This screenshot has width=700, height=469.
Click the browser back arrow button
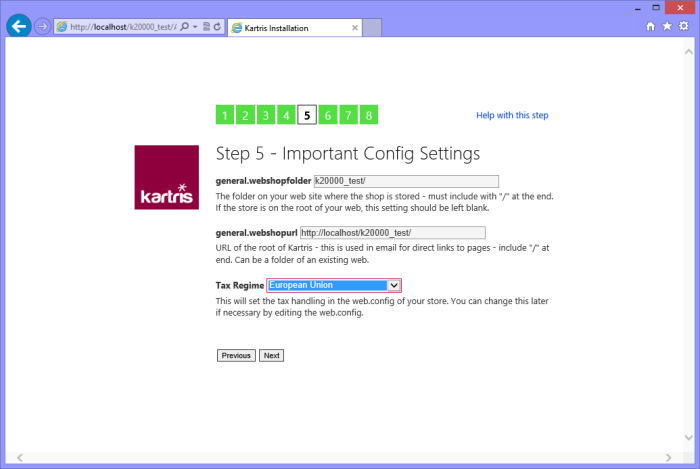pyautogui.click(x=18, y=26)
